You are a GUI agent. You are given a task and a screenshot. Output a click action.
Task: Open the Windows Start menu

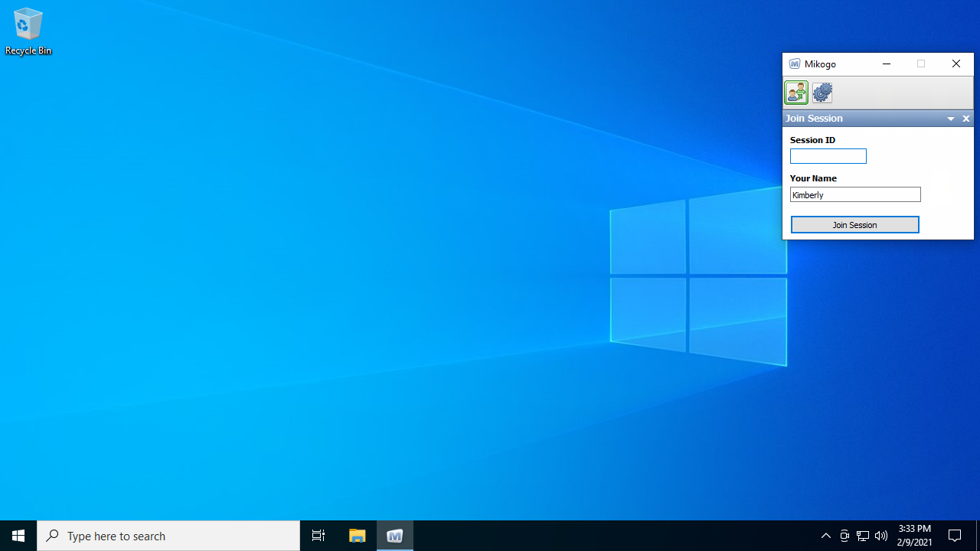[18, 536]
